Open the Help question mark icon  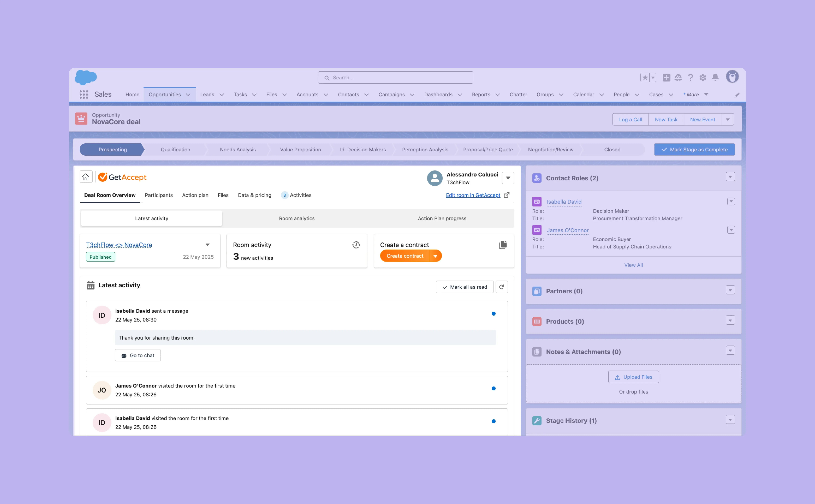tap(691, 78)
